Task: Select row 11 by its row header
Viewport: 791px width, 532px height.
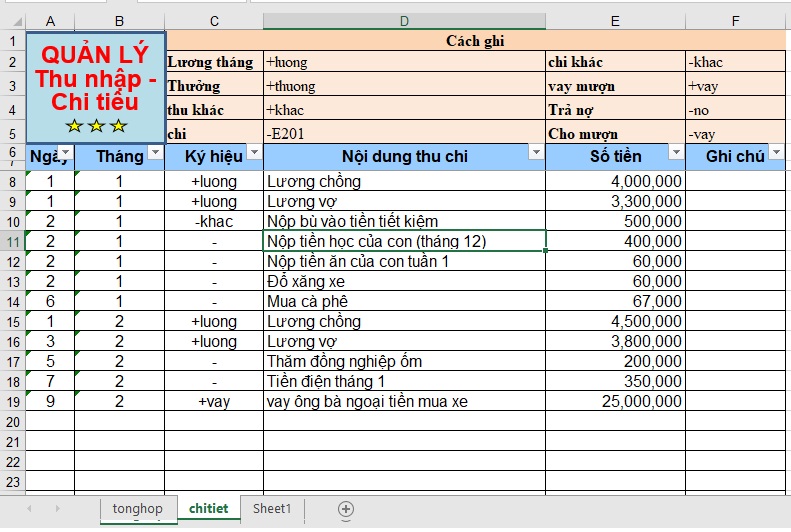Action: pos(12,241)
